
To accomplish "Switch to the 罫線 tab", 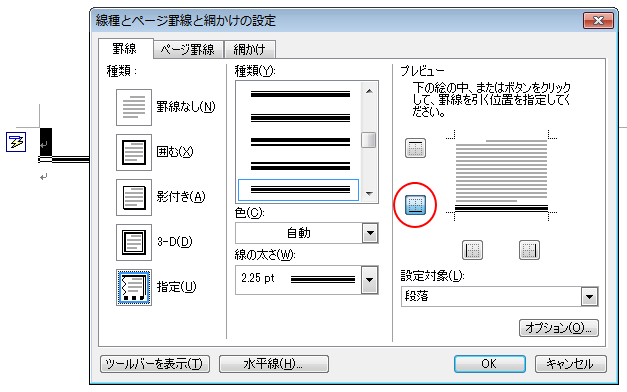I will tap(125, 49).
